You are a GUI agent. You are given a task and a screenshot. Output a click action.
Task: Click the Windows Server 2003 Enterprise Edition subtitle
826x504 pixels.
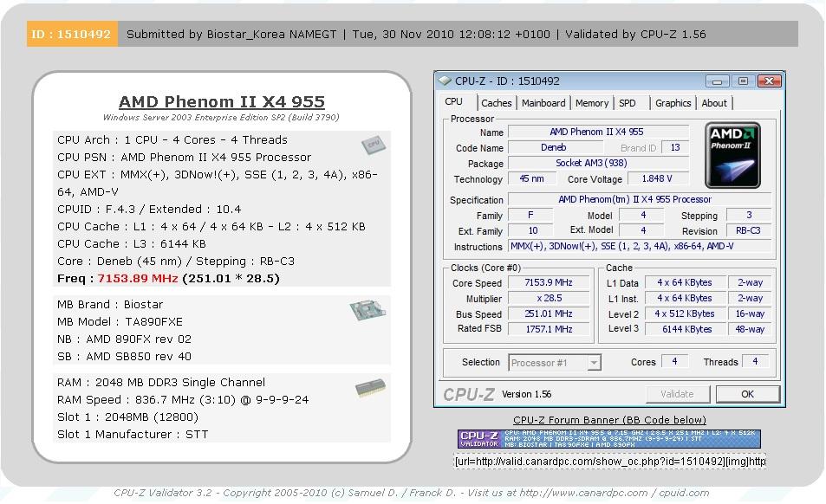tap(221, 117)
